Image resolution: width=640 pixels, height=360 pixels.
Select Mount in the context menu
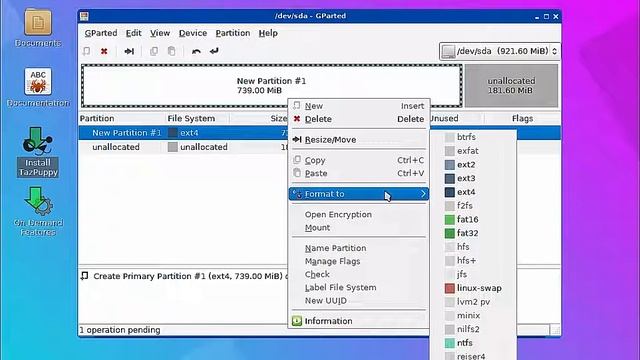359,228
